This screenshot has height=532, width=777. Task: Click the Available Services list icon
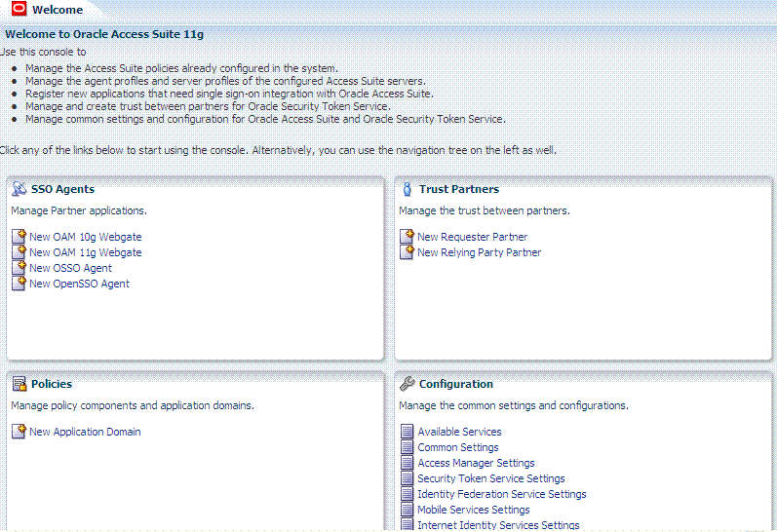point(407,432)
